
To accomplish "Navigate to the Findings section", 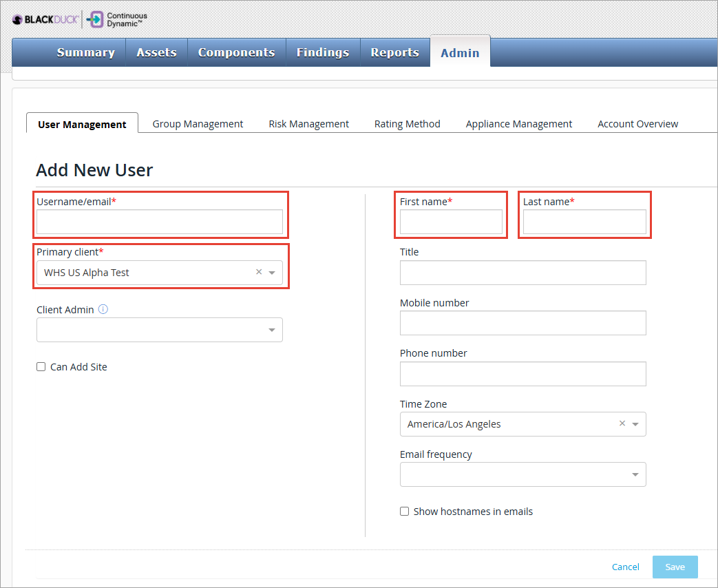I will (x=322, y=52).
